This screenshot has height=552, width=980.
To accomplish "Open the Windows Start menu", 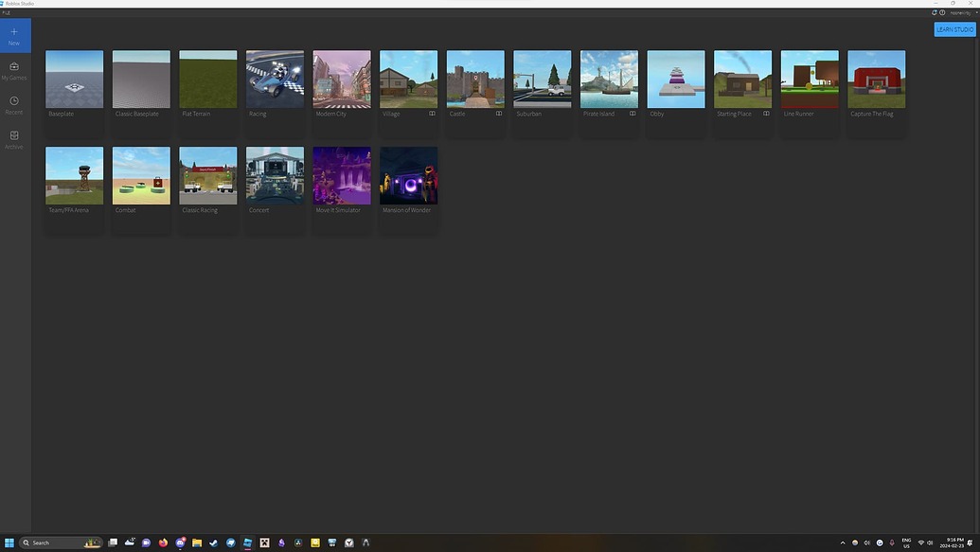I will 9,543.
